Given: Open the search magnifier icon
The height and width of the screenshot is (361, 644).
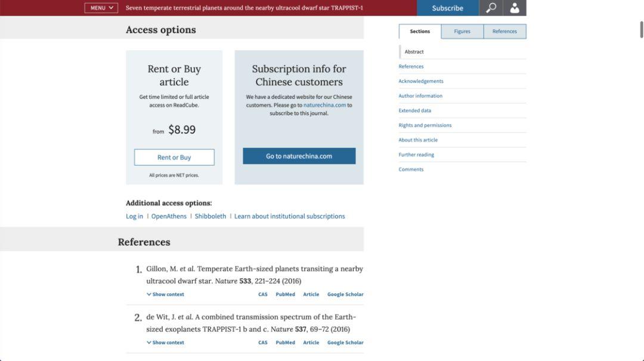Looking at the screenshot, I should pyautogui.click(x=491, y=8).
